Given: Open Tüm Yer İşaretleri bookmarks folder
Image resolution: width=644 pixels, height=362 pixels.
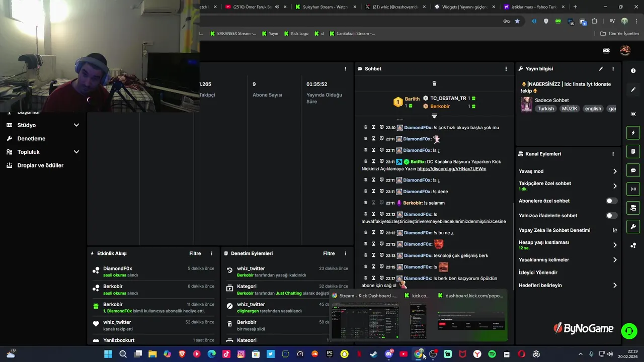Looking at the screenshot, I should tap(620, 34).
